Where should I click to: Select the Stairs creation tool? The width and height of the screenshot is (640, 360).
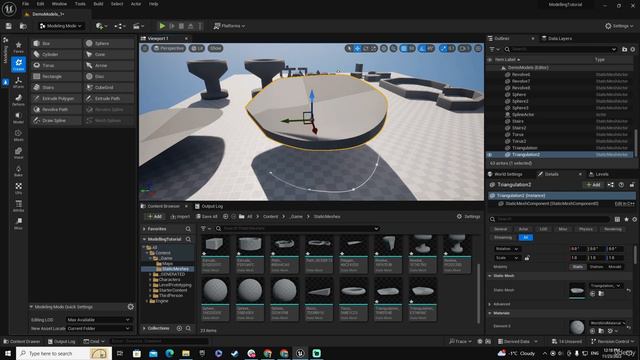pos(57,87)
